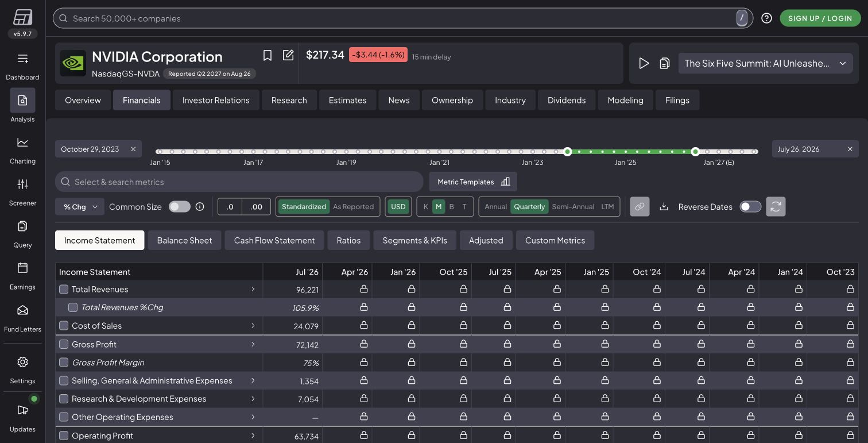868x443 pixels.
Task: Click the Select & search metrics field
Action: (x=239, y=182)
